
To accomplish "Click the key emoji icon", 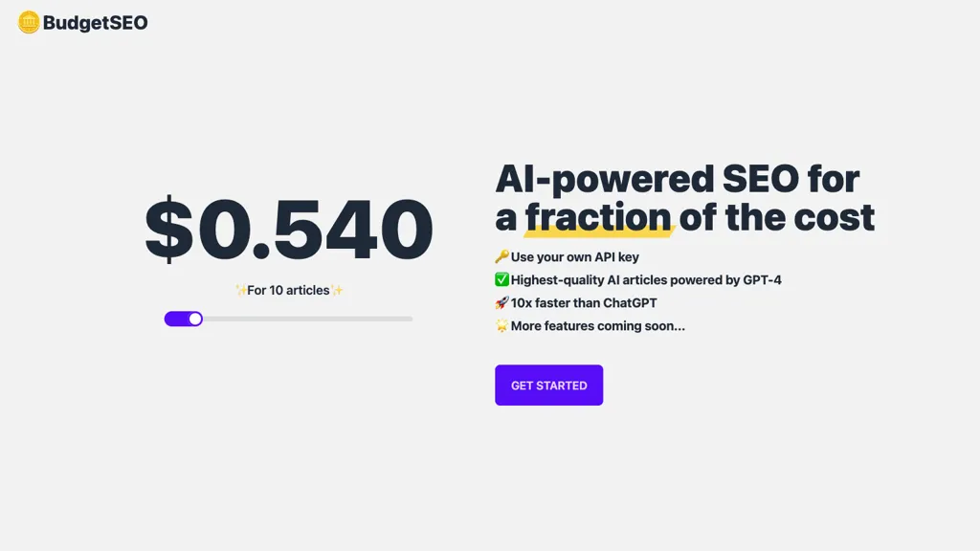I will pos(501,256).
